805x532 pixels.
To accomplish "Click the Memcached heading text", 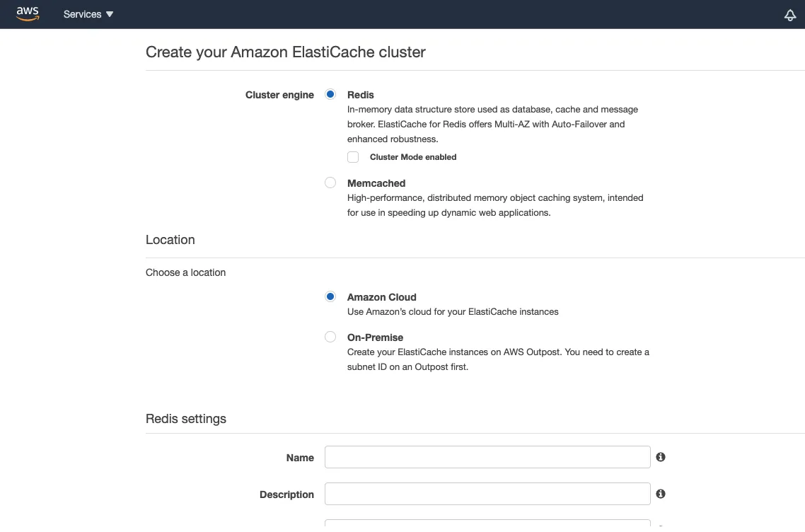I will [x=376, y=183].
